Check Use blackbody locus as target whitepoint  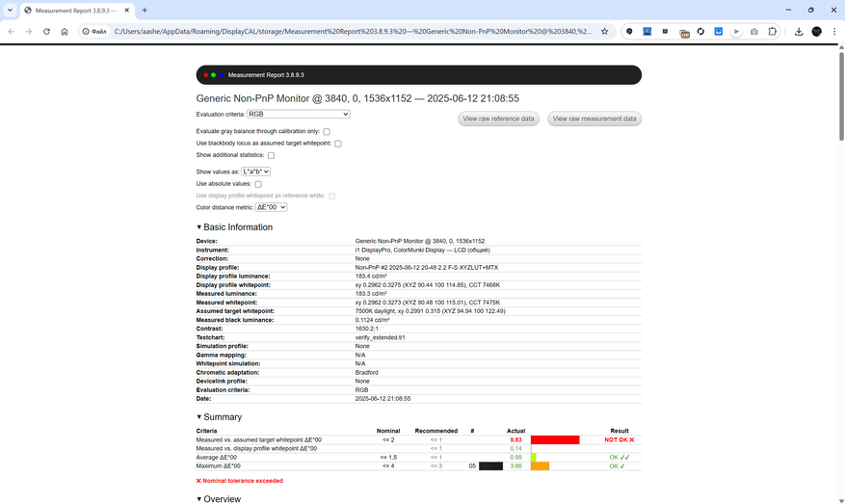[338, 144]
